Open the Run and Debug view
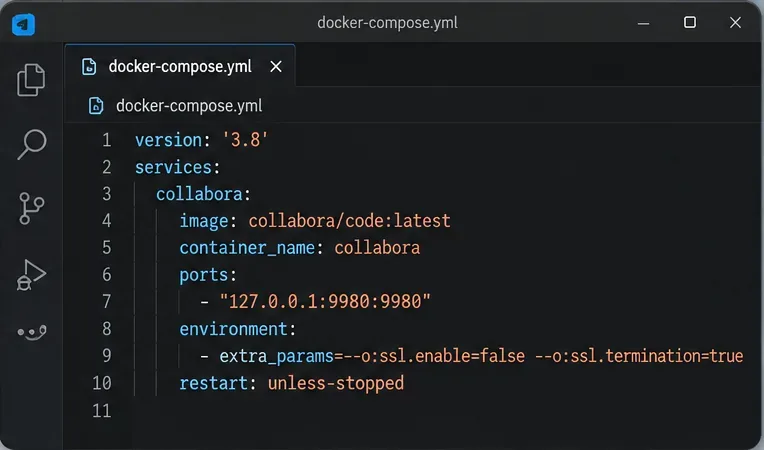The width and height of the screenshot is (764, 450). (x=31, y=275)
